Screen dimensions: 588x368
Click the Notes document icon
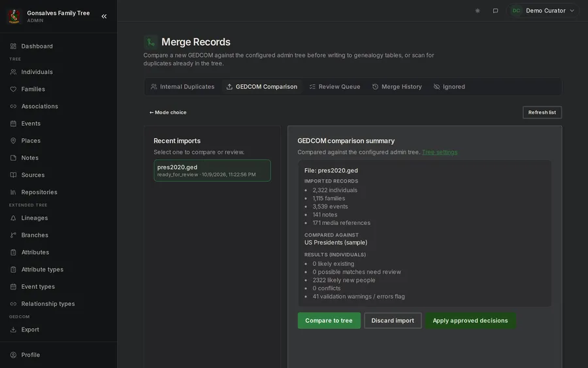point(13,158)
